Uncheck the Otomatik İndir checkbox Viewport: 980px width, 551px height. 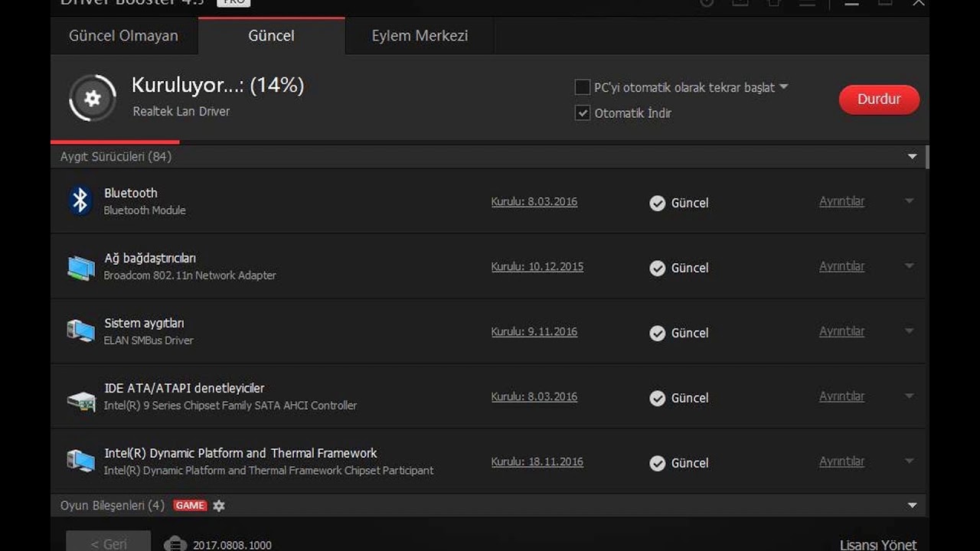click(x=583, y=113)
